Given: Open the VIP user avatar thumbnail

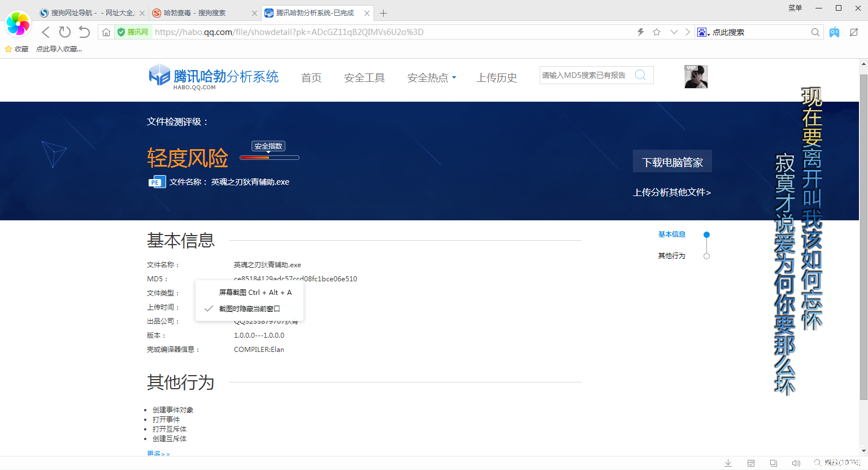Looking at the screenshot, I should click(696, 77).
